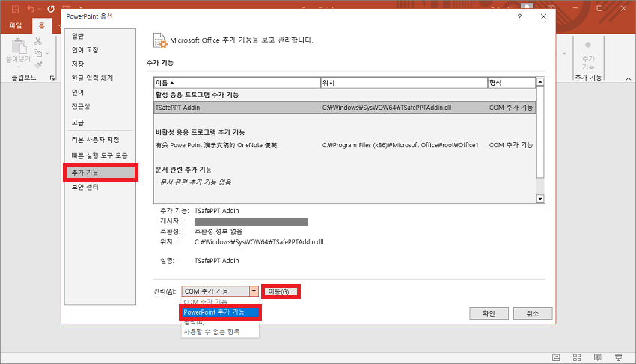
Task: Click the add-in list scroll down arrow
Action: point(540,199)
